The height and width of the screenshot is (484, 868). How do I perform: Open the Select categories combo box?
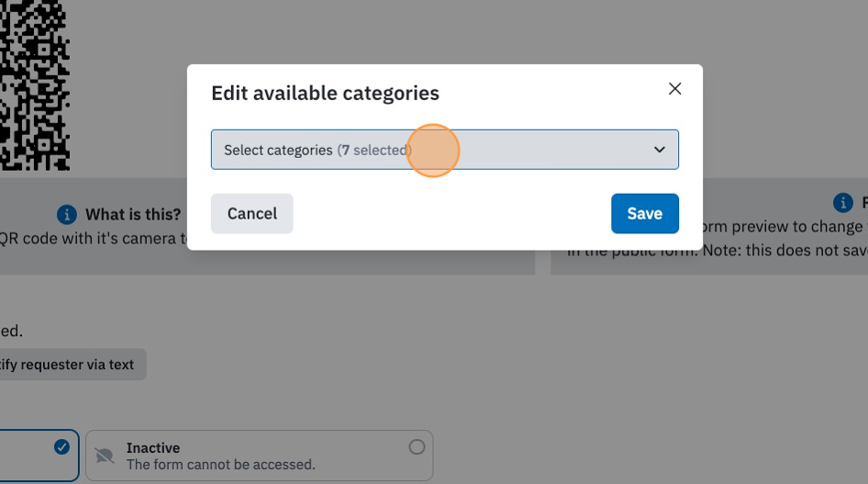pyautogui.click(x=444, y=150)
